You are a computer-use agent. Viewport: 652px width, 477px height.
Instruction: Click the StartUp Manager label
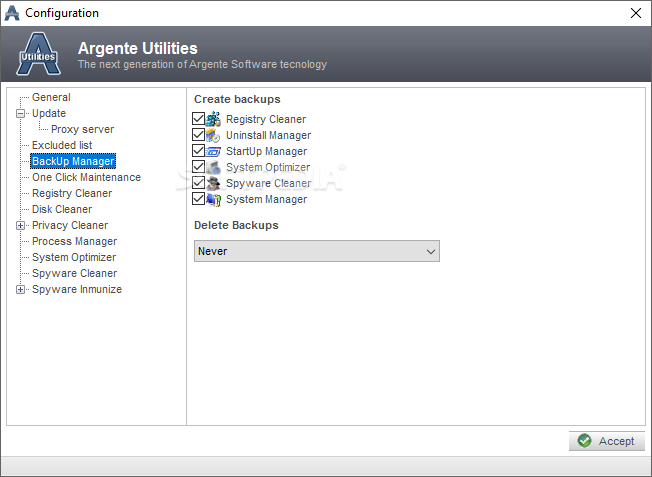click(266, 151)
